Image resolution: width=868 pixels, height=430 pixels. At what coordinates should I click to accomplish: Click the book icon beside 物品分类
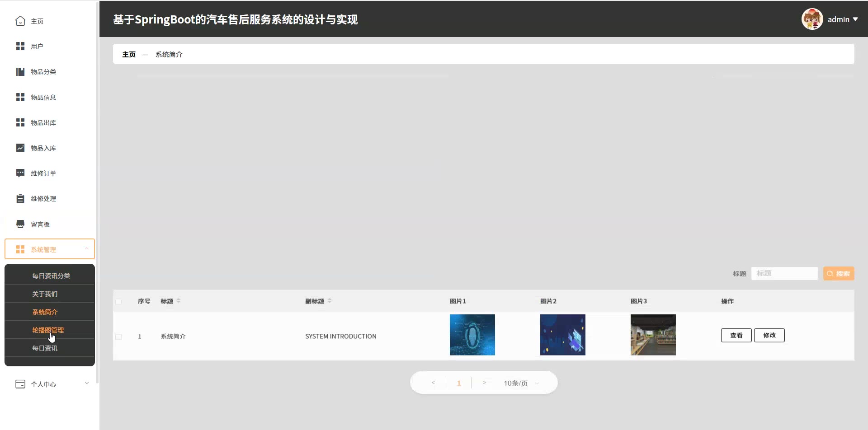(x=20, y=72)
